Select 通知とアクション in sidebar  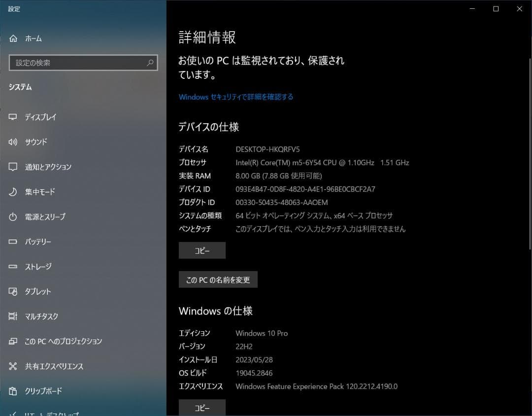click(x=48, y=167)
